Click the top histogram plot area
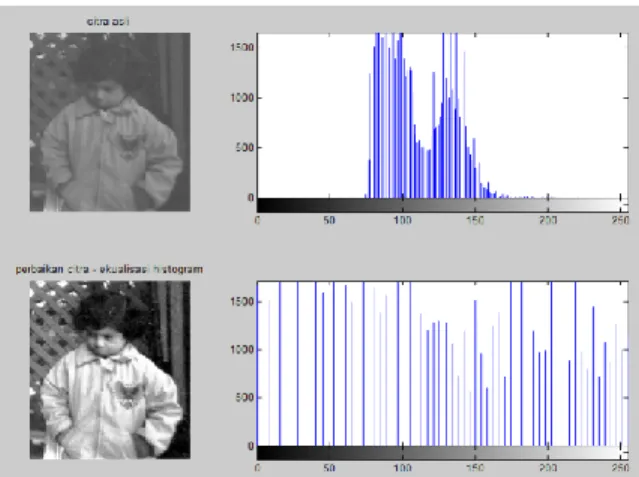The height and width of the screenshot is (477, 639). point(443,116)
